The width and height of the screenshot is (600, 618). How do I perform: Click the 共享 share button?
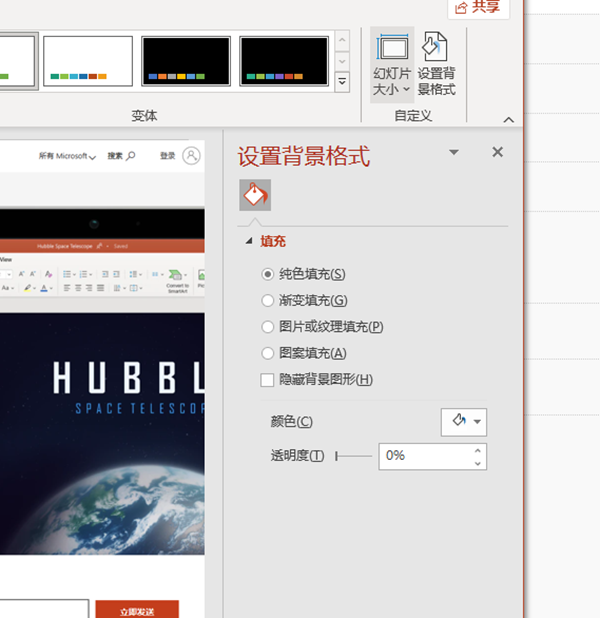[x=478, y=7]
